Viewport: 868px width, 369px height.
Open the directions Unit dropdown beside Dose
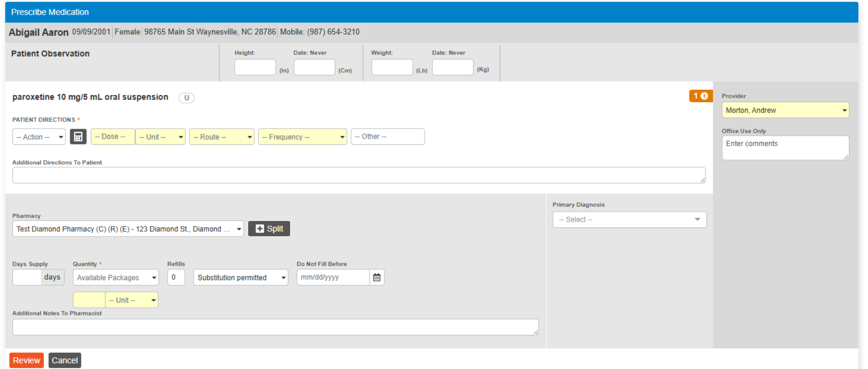(x=161, y=137)
